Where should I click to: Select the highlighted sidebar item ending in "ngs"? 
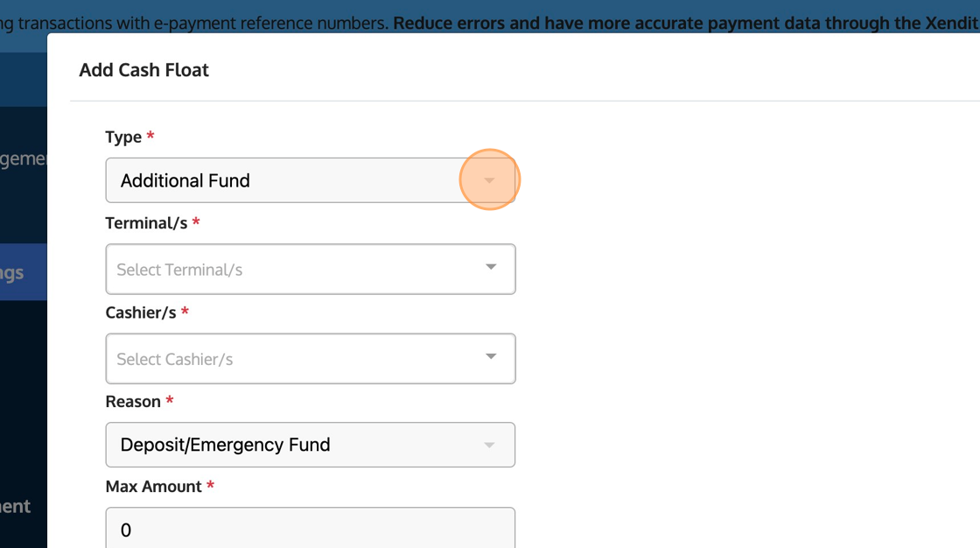17,272
